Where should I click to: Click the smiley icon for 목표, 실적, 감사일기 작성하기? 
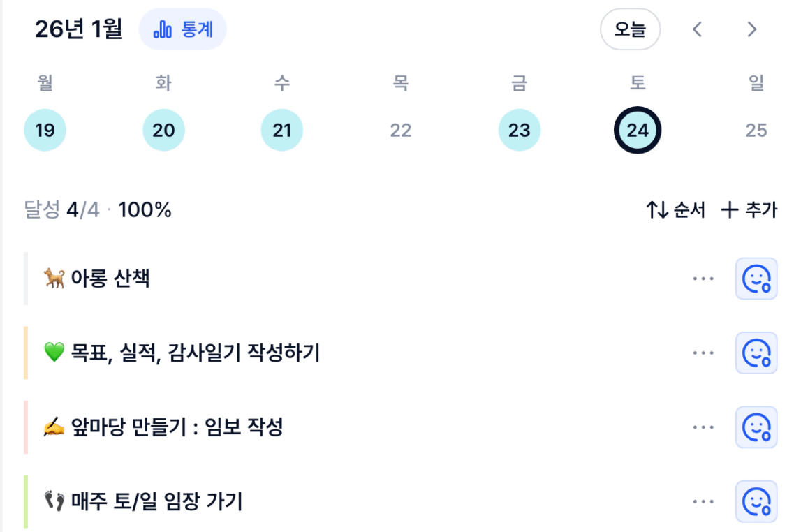(756, 353)
